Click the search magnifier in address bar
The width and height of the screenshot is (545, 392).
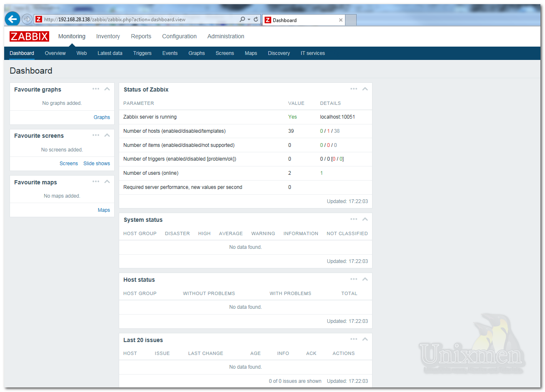(x=242, y=19)
